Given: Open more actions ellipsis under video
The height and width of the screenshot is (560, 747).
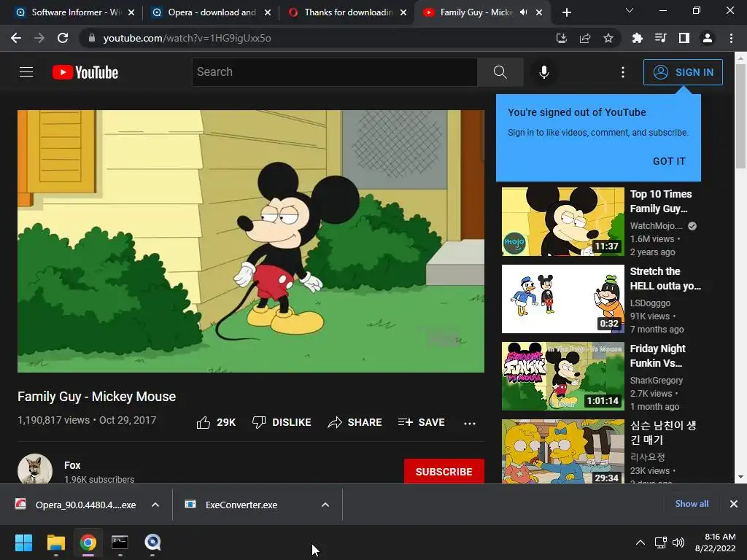Looking at the screenshot, I should click(x=470, y=423).
